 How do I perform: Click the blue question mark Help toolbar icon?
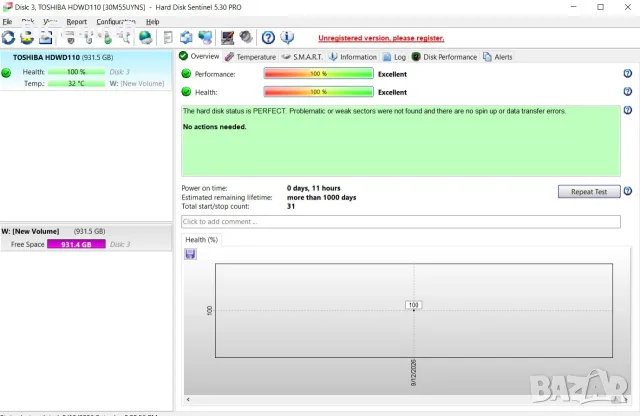pyautogui.click(x=268, y=38)
